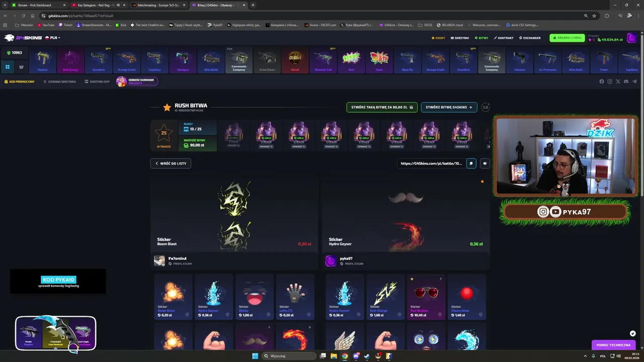Image resolution: width=644 pixels, height=362 pixels.
Task: Click the browser address bar
Action: (312, 16)
